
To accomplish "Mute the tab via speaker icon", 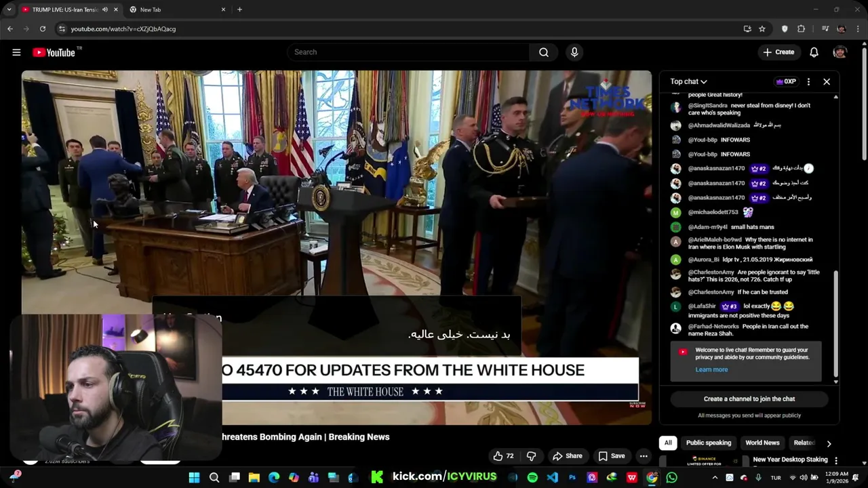I will pyautogui.click(x=105, y=9).
